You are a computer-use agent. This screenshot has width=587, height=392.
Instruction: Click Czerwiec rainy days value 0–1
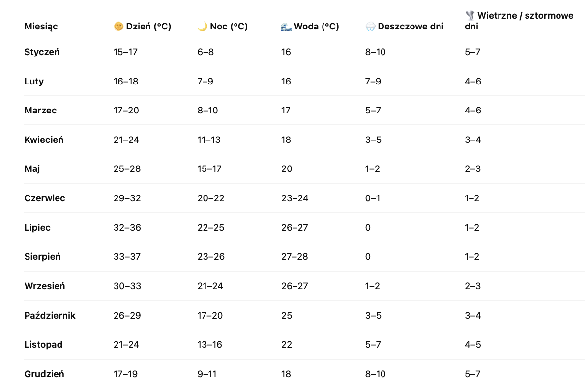pos(373,198)
